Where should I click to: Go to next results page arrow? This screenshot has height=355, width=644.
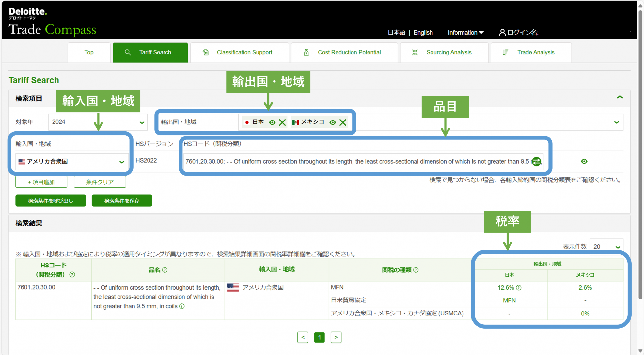(x=336, y=337)
